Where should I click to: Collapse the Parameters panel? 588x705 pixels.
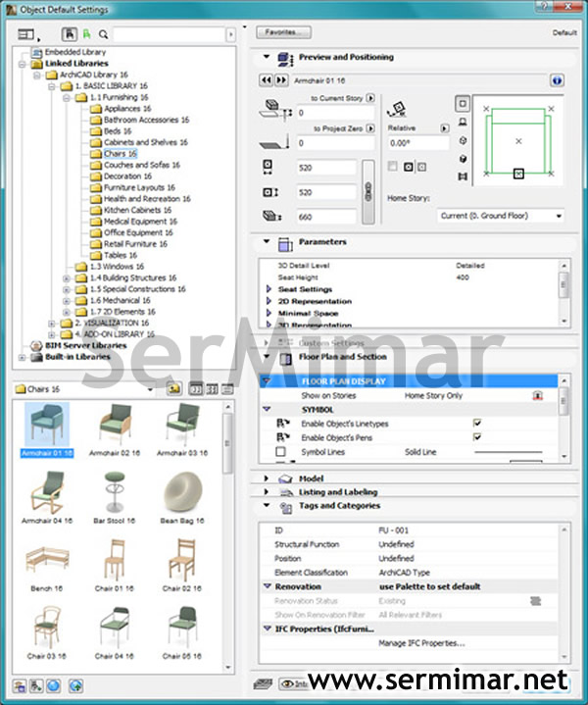click(267, 241)
